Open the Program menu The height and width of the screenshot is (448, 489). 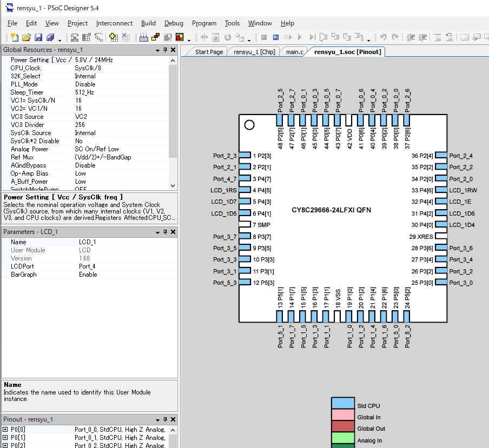click(x=204, y=23)
